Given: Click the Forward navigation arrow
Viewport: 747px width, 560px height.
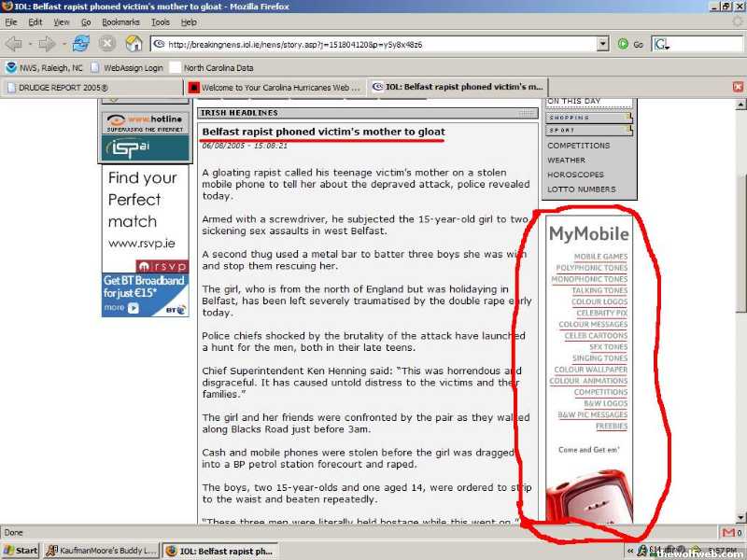Looking at the screenshot, I should [x=46, y=44].
